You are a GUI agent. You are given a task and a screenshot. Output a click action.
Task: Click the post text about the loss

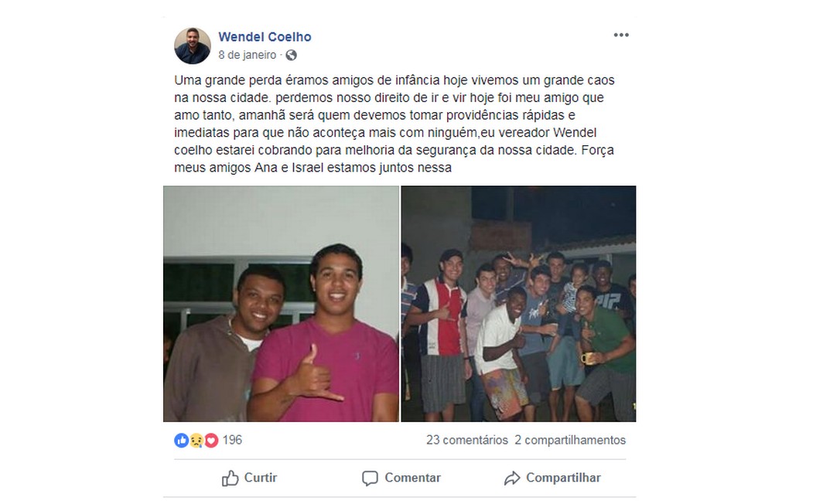394,124
